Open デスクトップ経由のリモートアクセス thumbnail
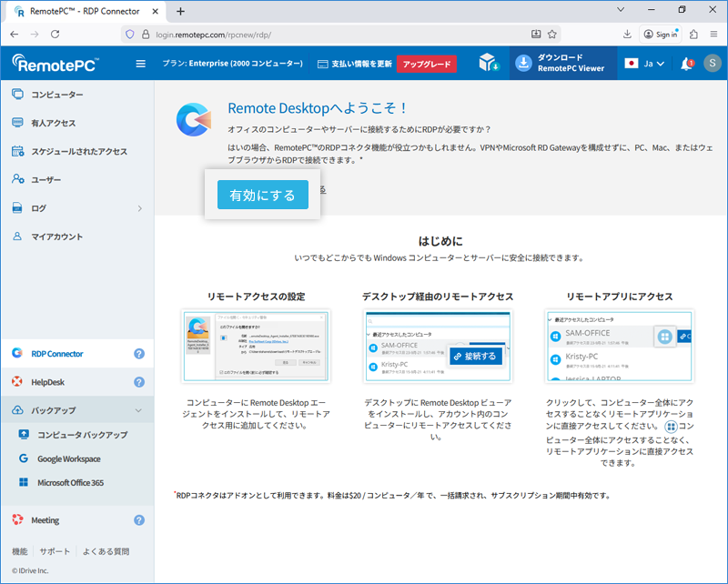The width and height of the screenshot is (728, 584). (438, 347)
